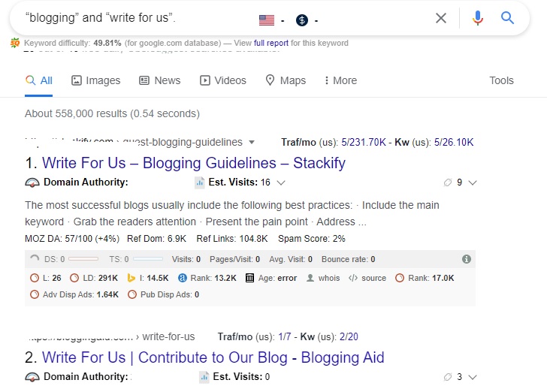This screenshot has width=547, height=392.
Task: Open Write For Us | Contribute to Our Blog result
Action: click(x=213, y=357)
